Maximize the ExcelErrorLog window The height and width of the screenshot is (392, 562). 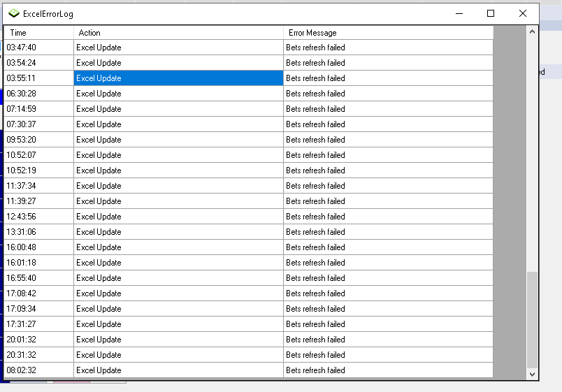[491, 13]
